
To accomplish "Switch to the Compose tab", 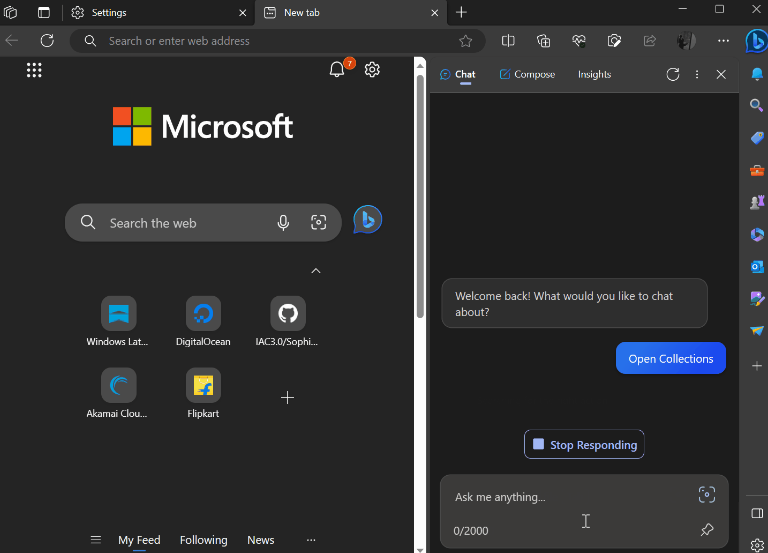I will (x=527, y=74).
